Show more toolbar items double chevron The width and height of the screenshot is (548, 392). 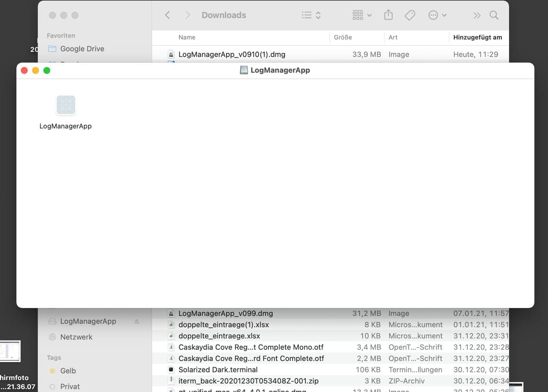(x=477, y=15)
